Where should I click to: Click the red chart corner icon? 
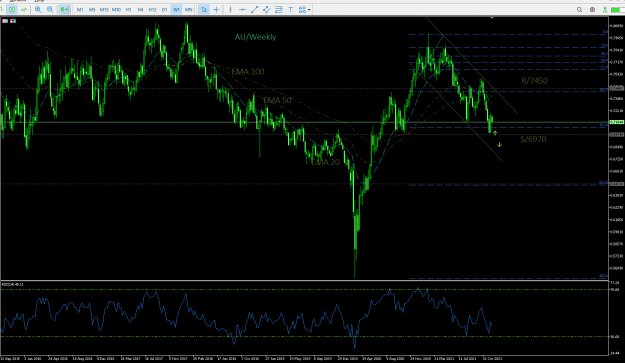tap(5, 21)
